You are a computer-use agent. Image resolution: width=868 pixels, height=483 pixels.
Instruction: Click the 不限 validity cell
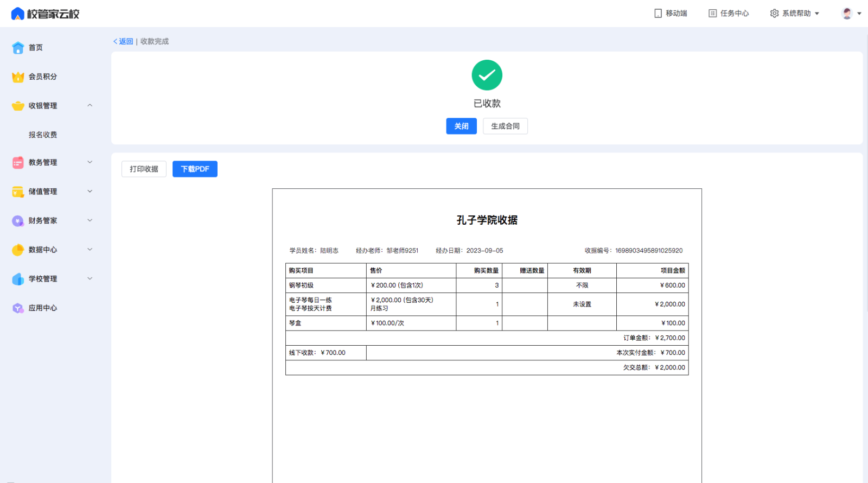(582, 285)
